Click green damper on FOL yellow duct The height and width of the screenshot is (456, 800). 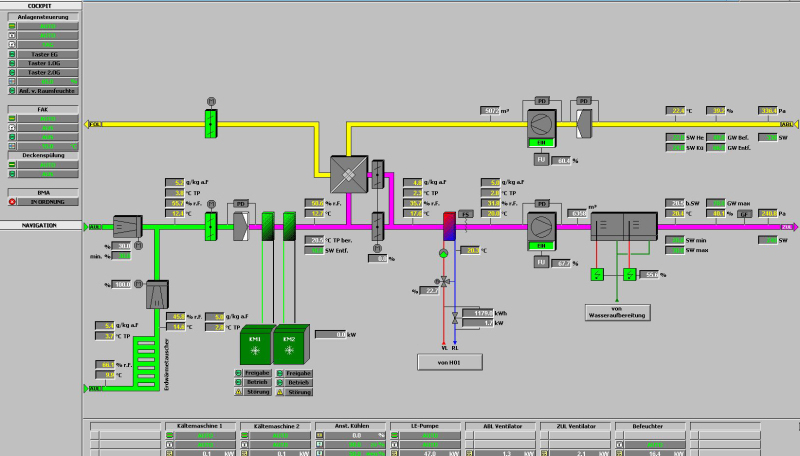click(x=211, y=124)
